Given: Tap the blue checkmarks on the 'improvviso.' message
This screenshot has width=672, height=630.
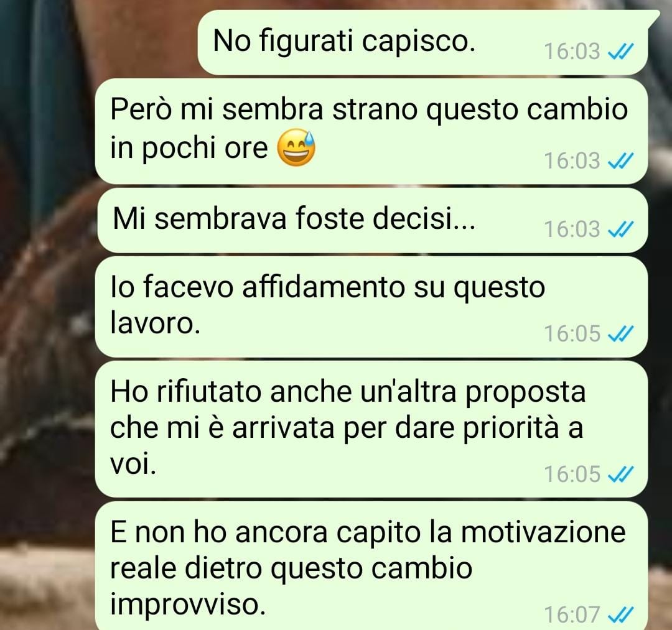Looking at the screenshot, I should click(x=621, y=615).
